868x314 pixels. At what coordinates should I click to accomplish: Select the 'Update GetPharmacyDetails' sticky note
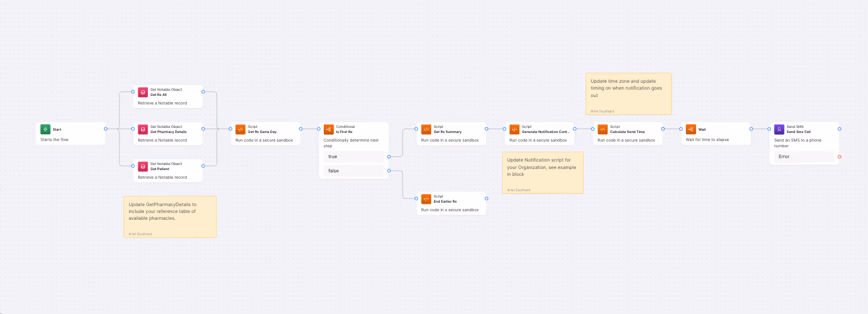click(x=170, y=217)
